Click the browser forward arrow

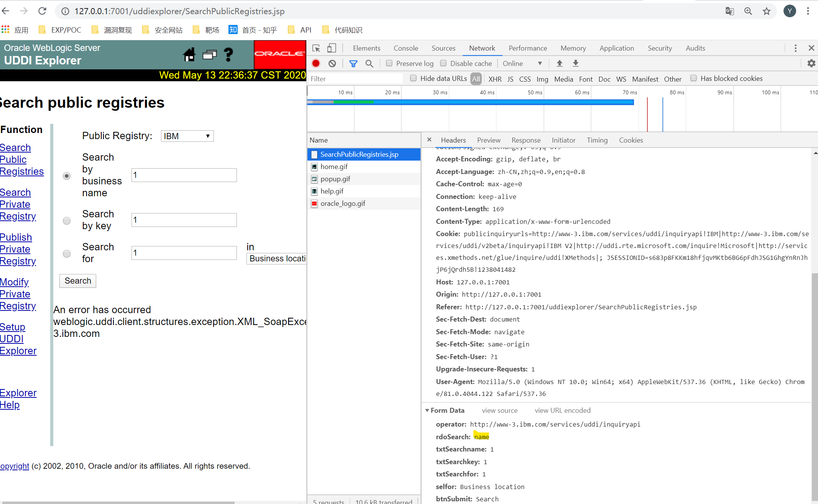(24, 11)
